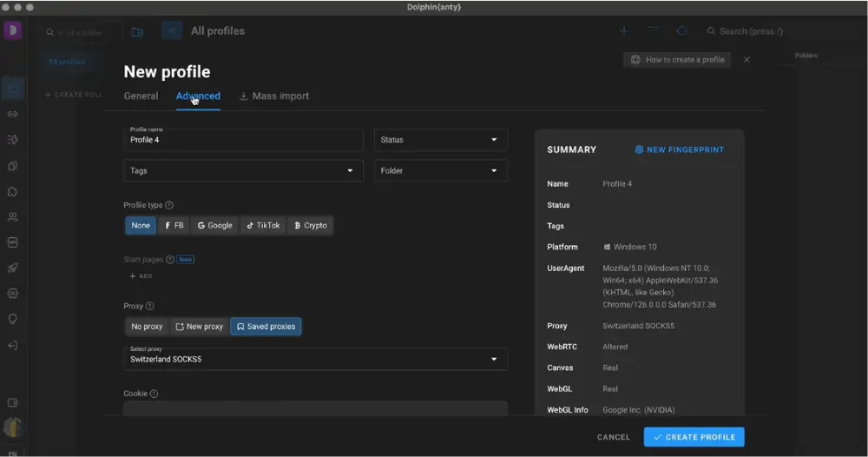The image size is (868, 457).
Task: Click the Find a folder search field
Action: (75, 33)
